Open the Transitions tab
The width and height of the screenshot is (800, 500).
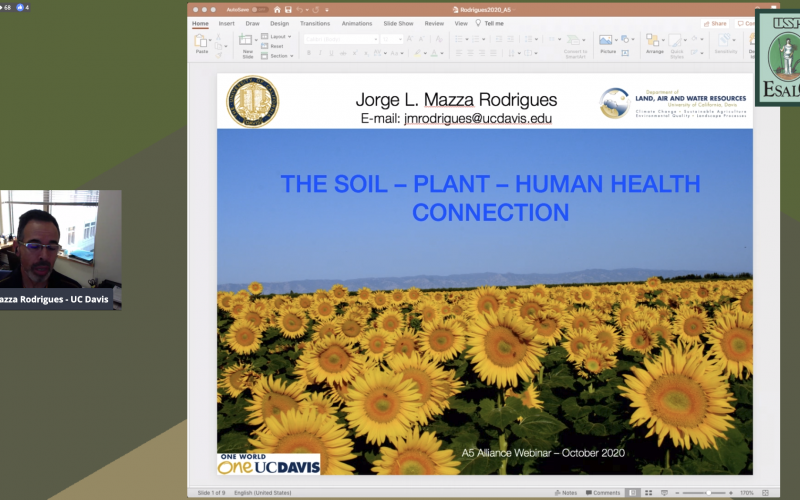point(315,23)
